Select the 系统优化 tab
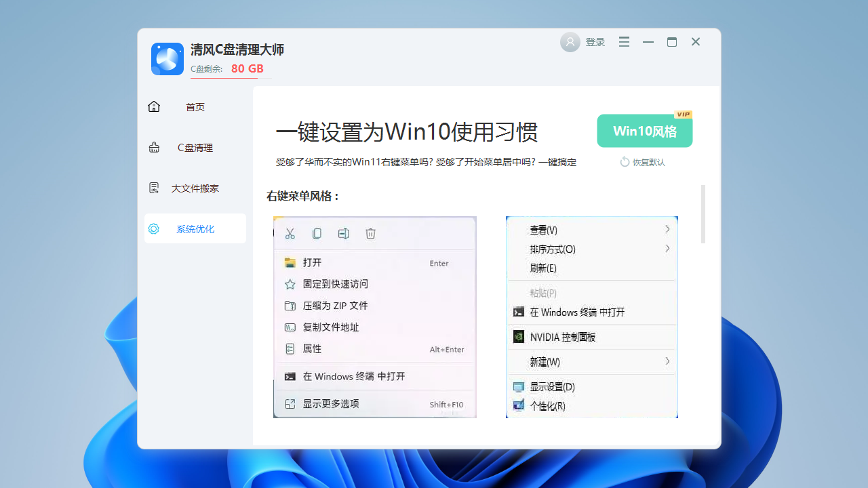This screenshot has width=868, height=488. pyautogui.click(x=195, y=228)
